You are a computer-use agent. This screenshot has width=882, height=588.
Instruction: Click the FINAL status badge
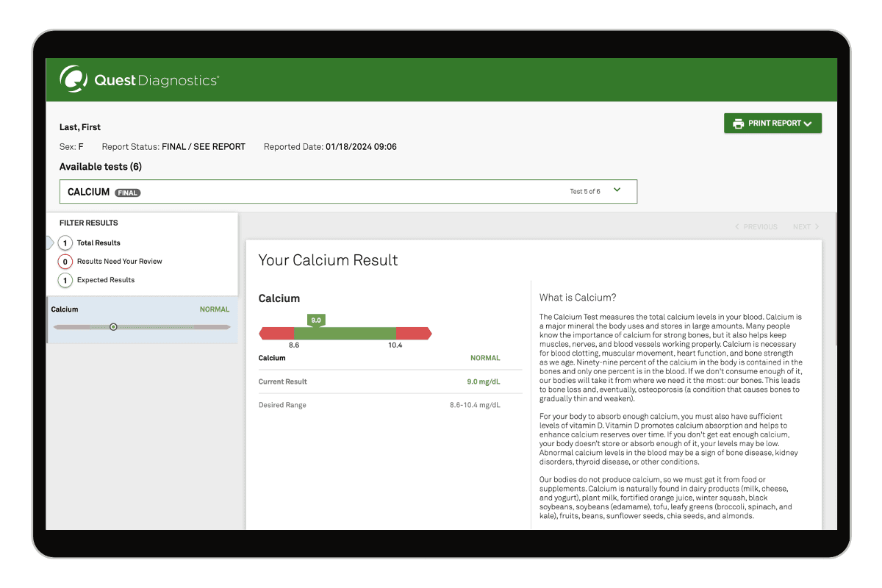coord(127,193)
